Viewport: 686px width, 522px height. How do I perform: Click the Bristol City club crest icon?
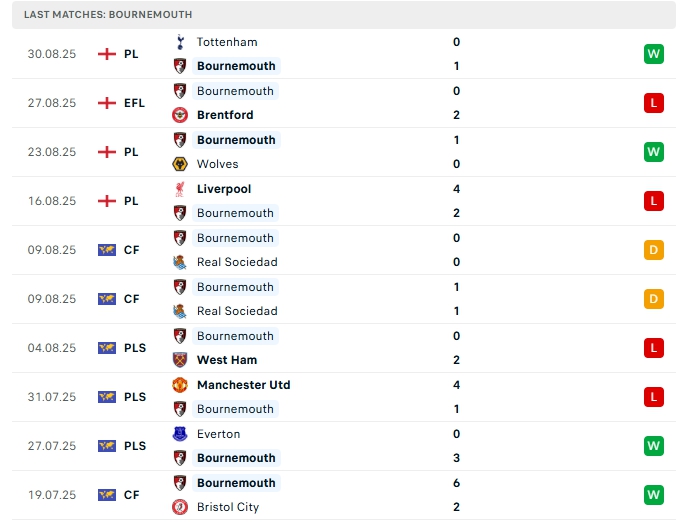180,507
